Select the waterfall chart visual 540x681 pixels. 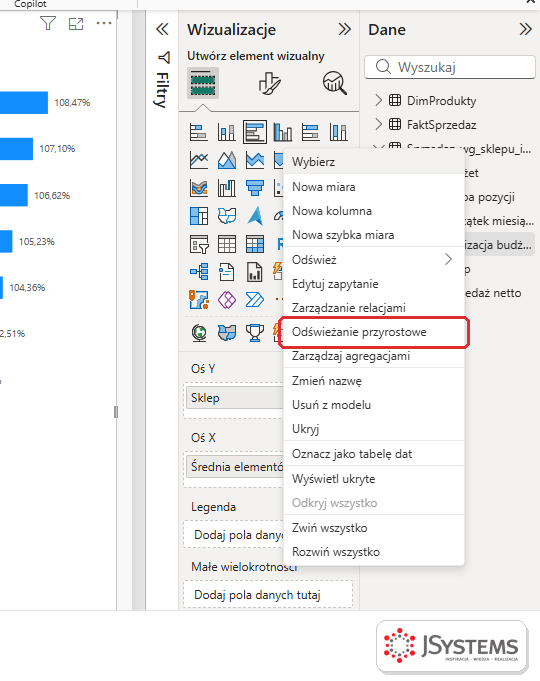point(227,188)
